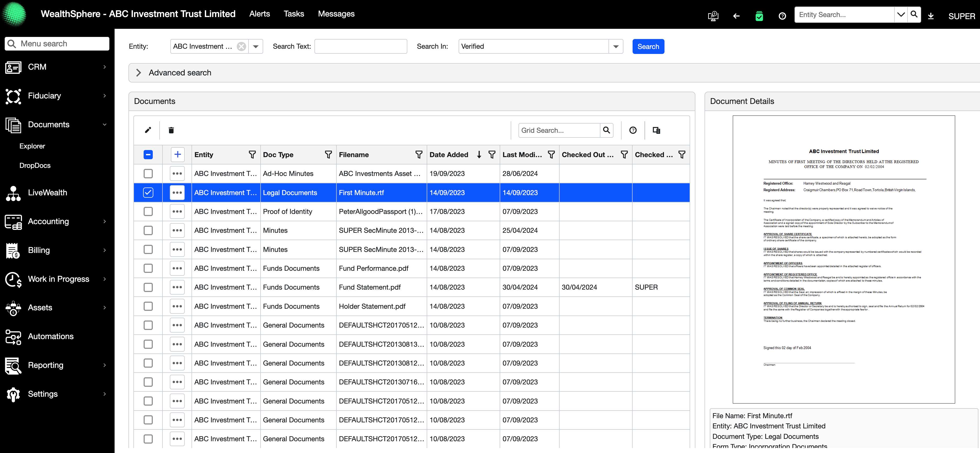The height and width of the screenshot is (453, 980).
Task: Open the Search In Verified dropdown
Action: [x=616, y=46]
